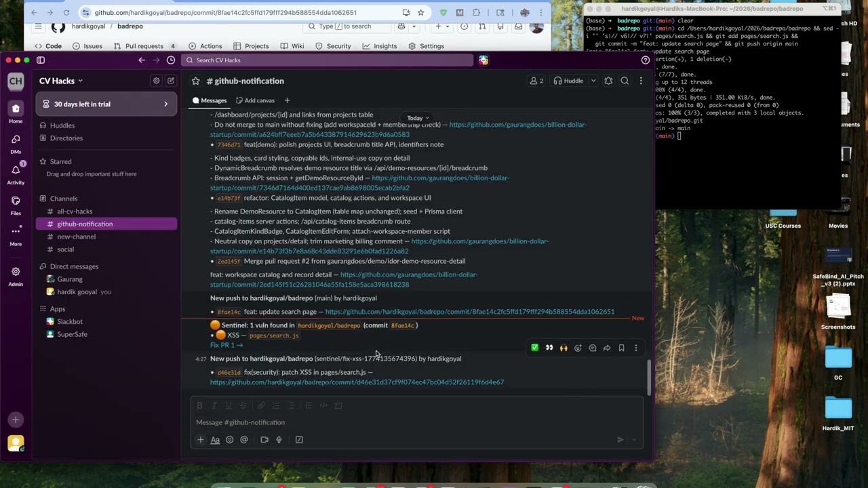This screenshot has width=868, height=488.
Task: Start a Huddle in channel
Action: click(568, 81)
